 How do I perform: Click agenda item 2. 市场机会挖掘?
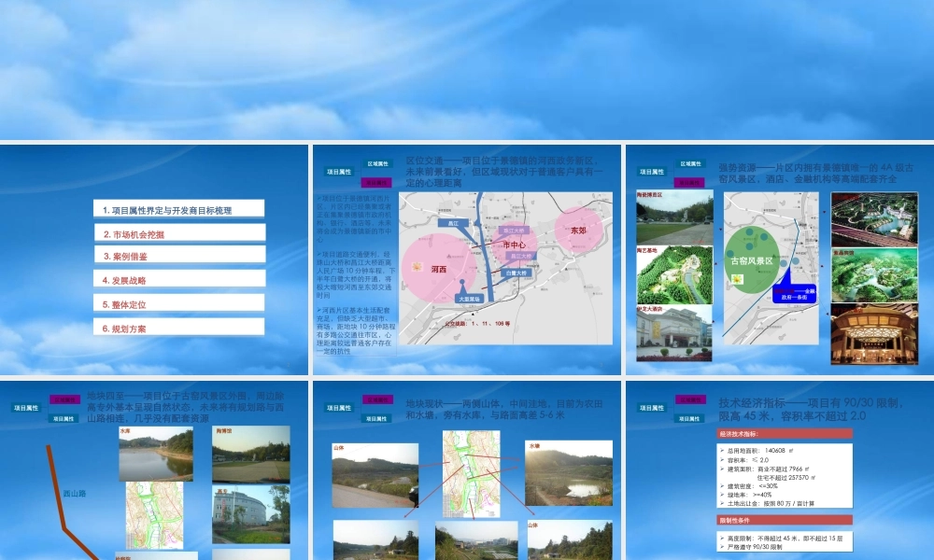pos(179,233)
